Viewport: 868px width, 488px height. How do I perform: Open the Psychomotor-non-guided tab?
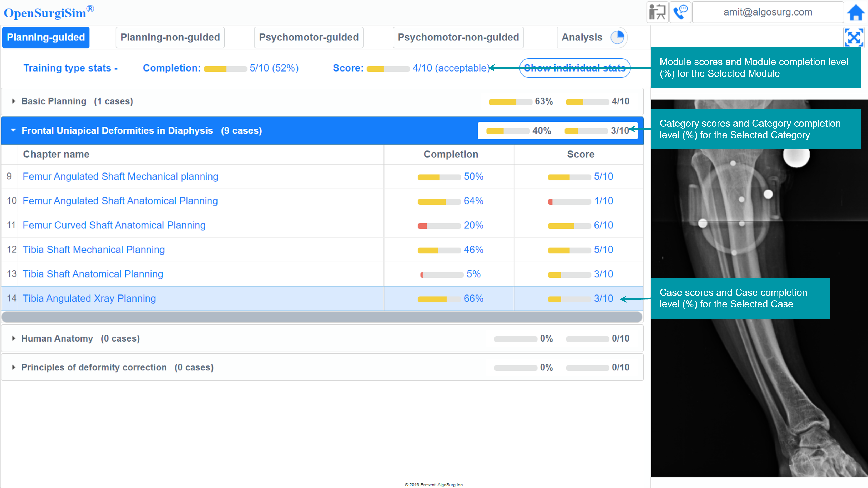click(x=458, y=37)
